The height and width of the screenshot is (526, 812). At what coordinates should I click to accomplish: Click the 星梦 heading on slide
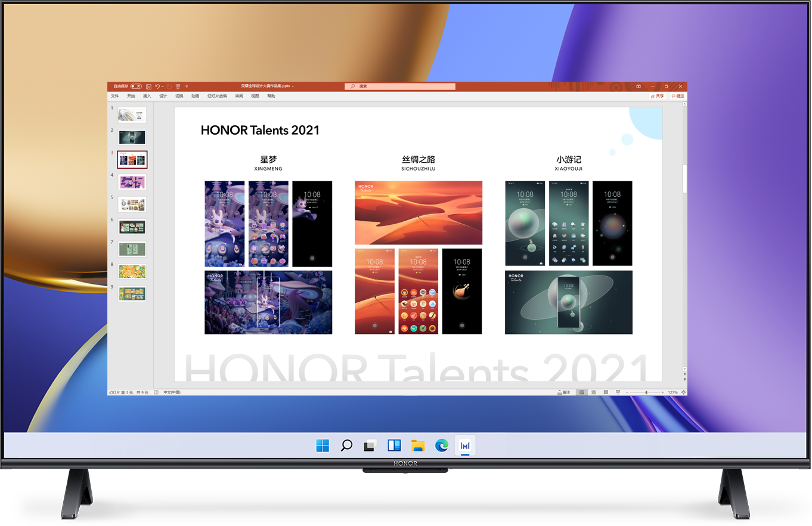(268, 159)
